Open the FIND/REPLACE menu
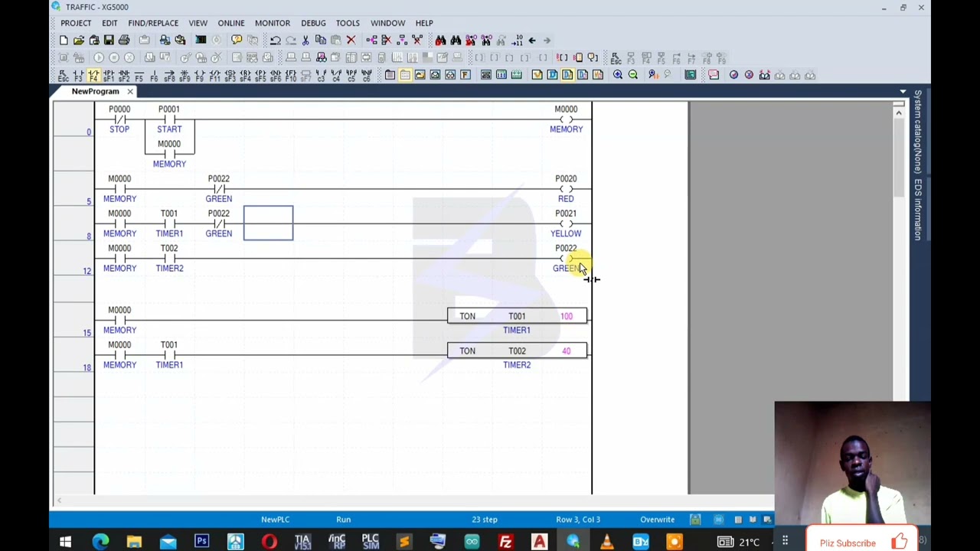The width and height of the screenshot is (980, 551). pos(153,23)
